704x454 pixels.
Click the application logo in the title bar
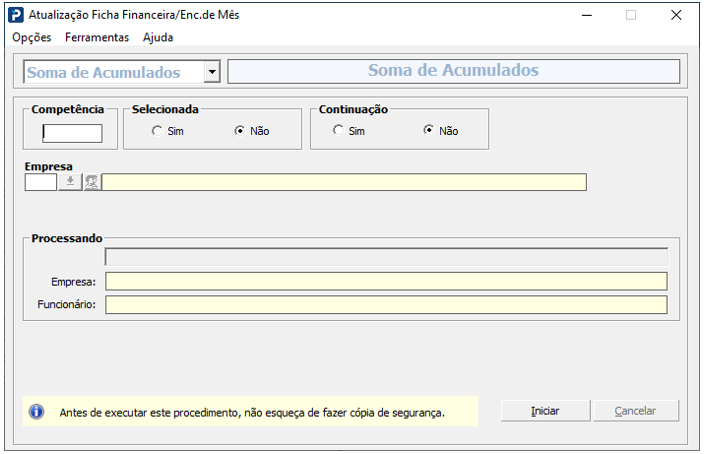[x=16, y=15]
